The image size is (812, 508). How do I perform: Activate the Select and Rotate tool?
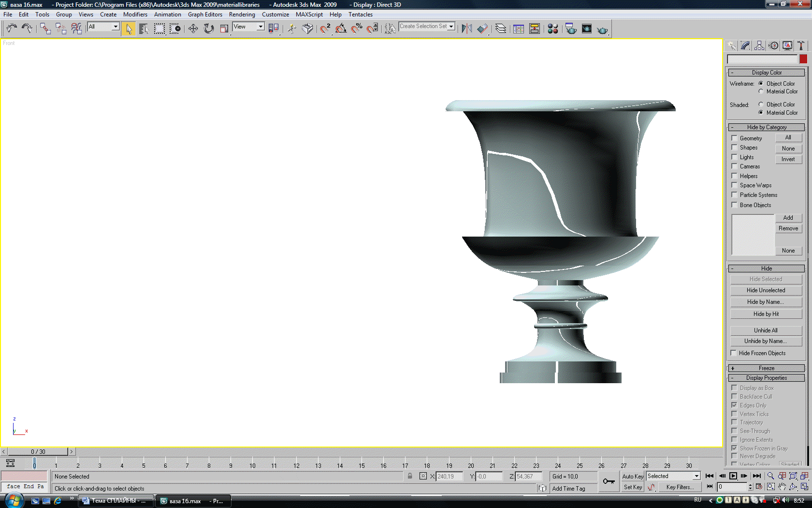pos(208,29)
